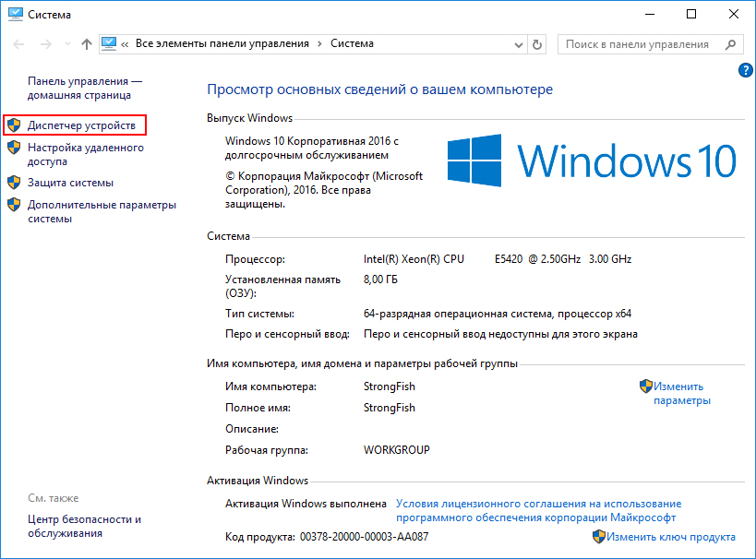This screenshot has height=559, width=756.
Task: Click the shield icon beside Защита системы
Action: click(x=14, y=183)
